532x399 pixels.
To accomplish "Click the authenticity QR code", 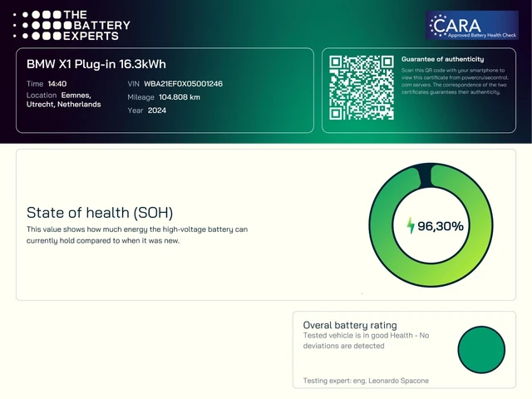I will 362,87.
